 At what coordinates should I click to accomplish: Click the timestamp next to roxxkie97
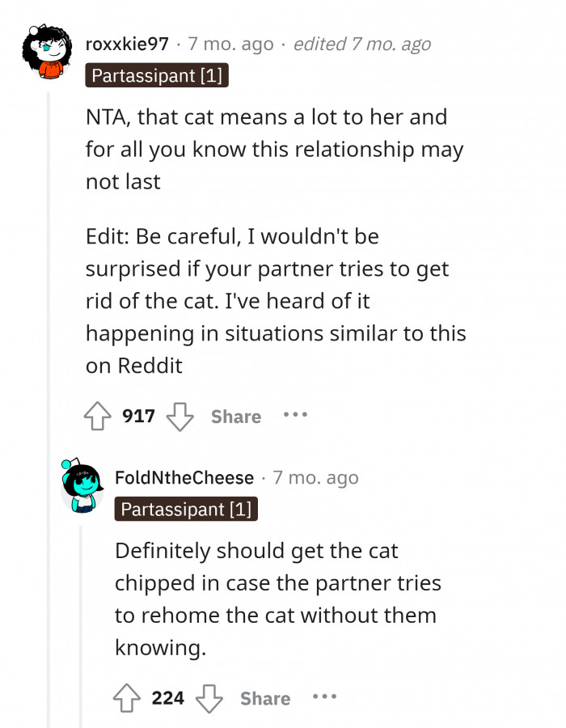point(230,44)
